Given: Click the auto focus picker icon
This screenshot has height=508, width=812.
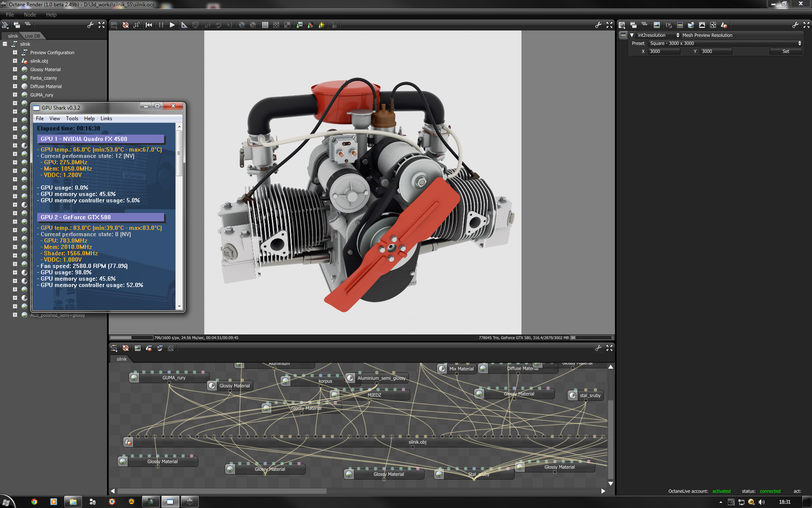Looking at the screenshot, I should tap(207, 25).
